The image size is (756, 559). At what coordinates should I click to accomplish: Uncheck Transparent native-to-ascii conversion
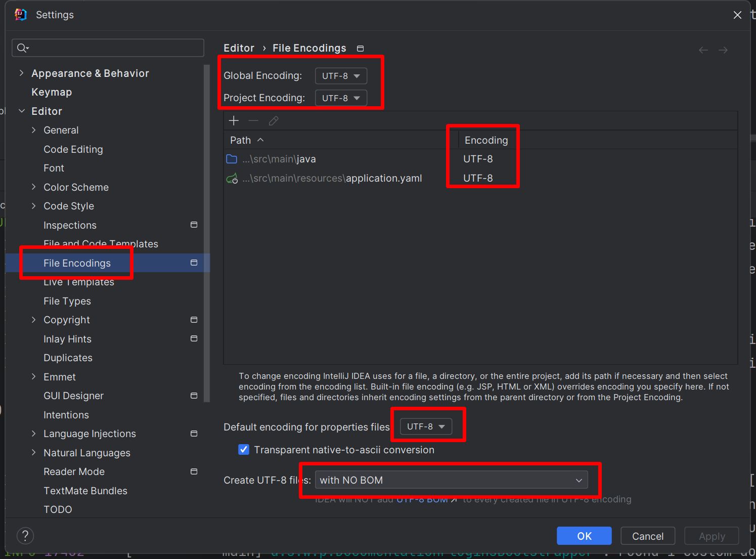pyautogui.click(x=244, y=449)
